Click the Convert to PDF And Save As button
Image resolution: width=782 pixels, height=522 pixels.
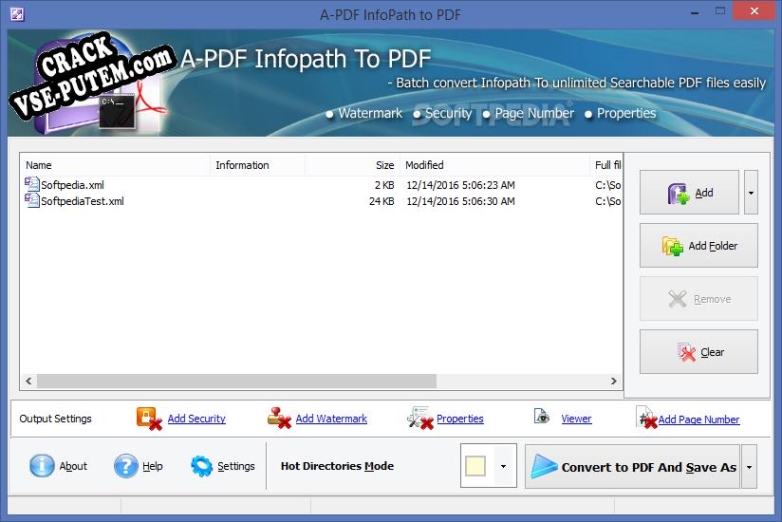coord(633,467)
